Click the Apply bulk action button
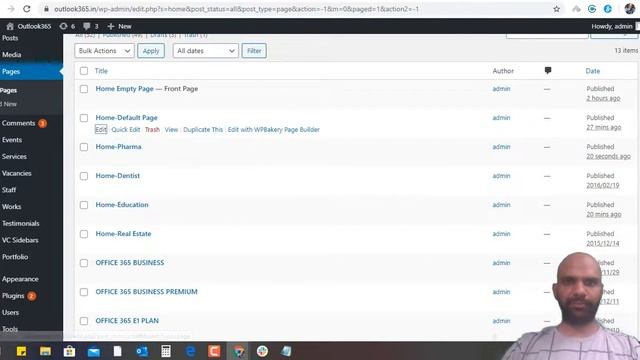This screenshot has height=360, width=640. 151,51
